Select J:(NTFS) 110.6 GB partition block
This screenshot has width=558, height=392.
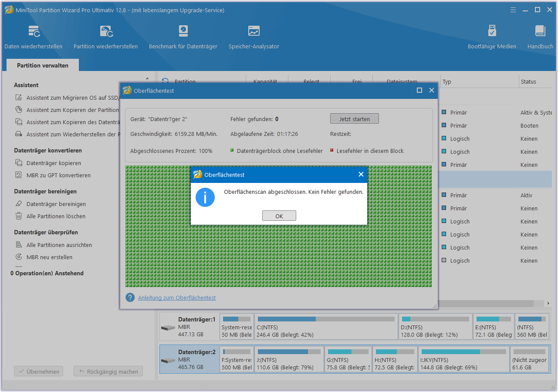click(x=289, y=359)
